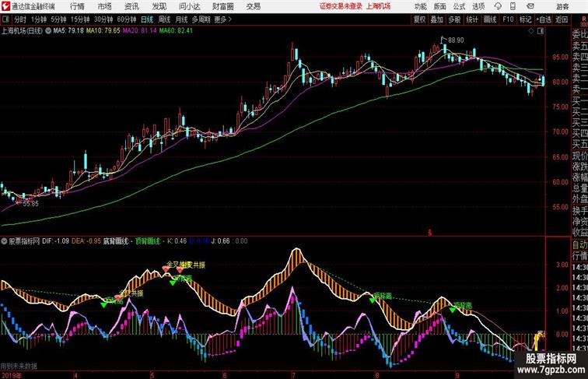588x379 pixels.
Task: Click the 标记 mark button
Action: (525, 19)
